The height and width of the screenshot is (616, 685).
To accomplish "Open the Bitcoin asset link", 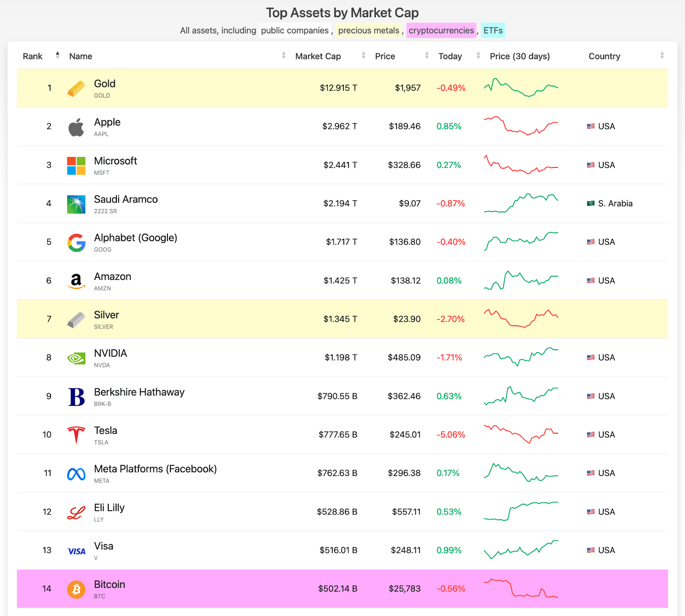I will pyautogui.click(x=110, y=584).
